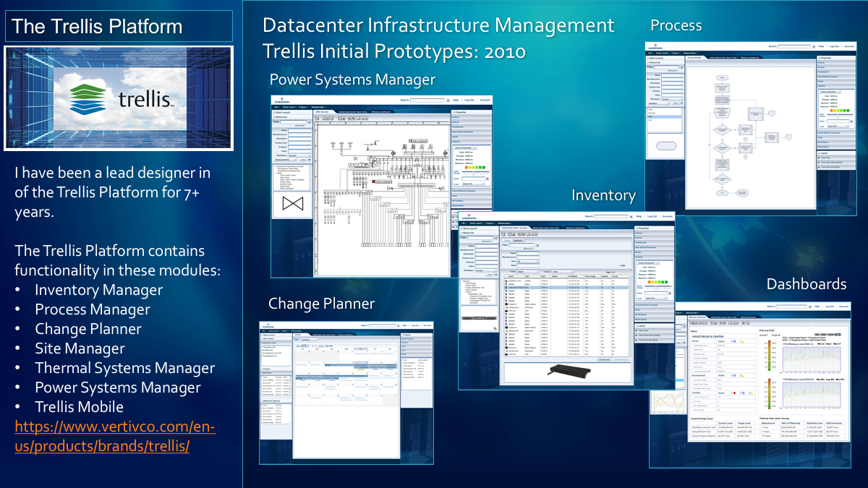Click Floor Plan with Racks icon in Process Layers
868x488 pixels.
[x=819, y=167]
